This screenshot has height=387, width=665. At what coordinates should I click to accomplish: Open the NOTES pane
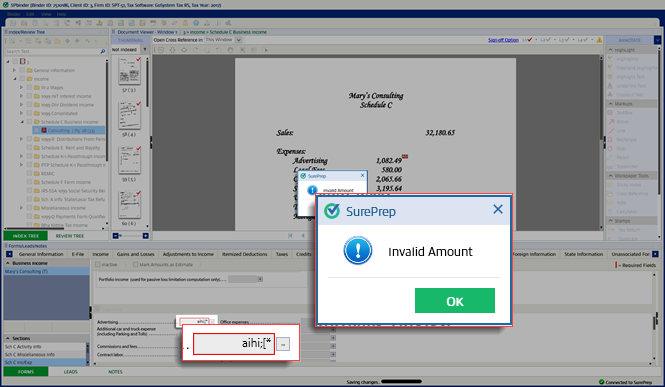115,372
